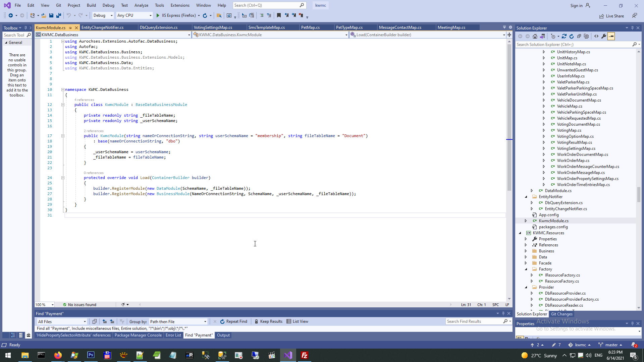Click the Save All toolbar icon
This screenshot has height=362, width=644.
[59, 15]
